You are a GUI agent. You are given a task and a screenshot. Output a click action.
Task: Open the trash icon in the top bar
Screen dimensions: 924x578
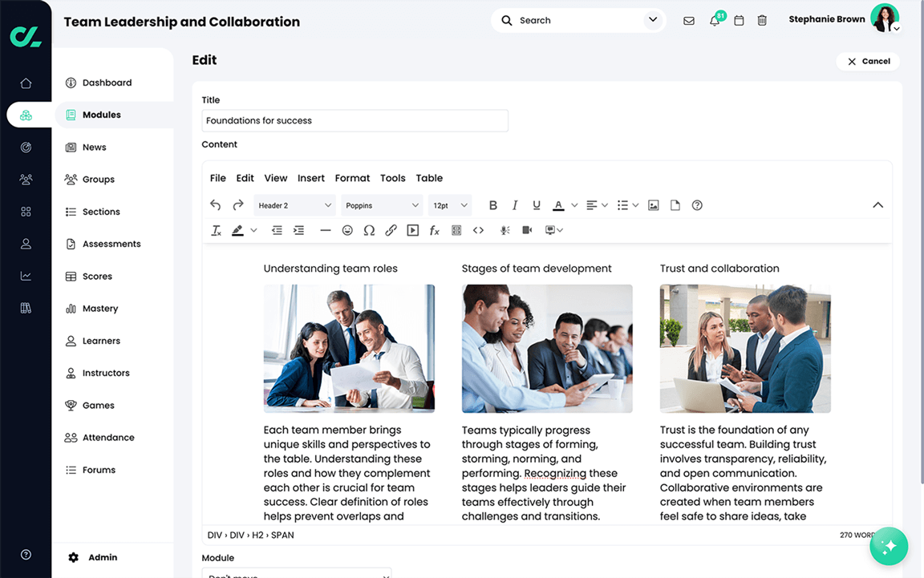(762, 20)
